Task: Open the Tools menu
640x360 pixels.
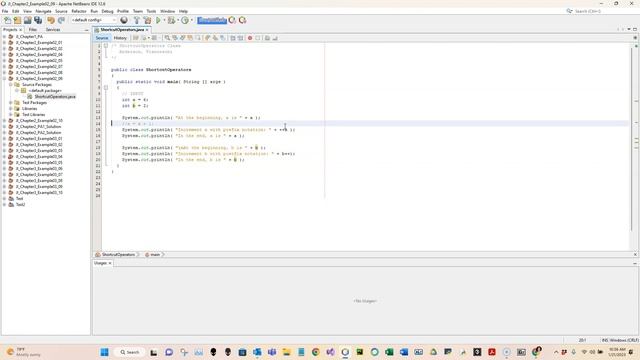Action: coord(151,11)
